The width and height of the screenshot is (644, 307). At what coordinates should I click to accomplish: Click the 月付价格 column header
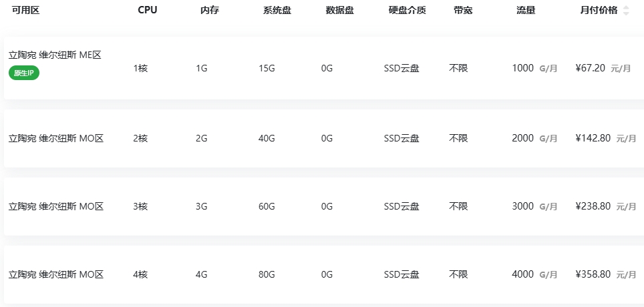click(x=599, y=11)
